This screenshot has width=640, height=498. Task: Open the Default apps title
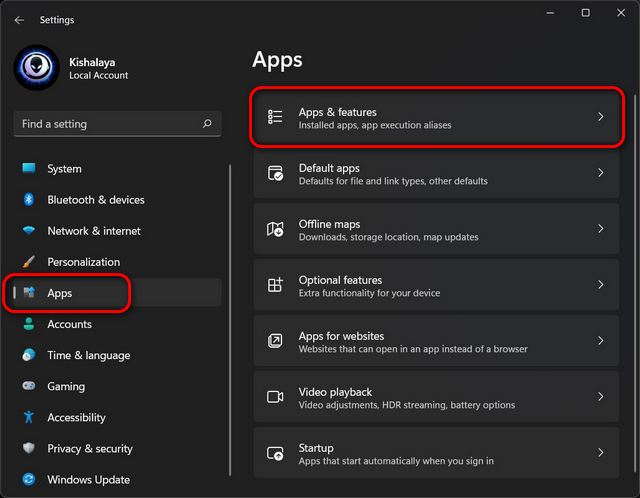pyautogui.click(x=329, y=168)
